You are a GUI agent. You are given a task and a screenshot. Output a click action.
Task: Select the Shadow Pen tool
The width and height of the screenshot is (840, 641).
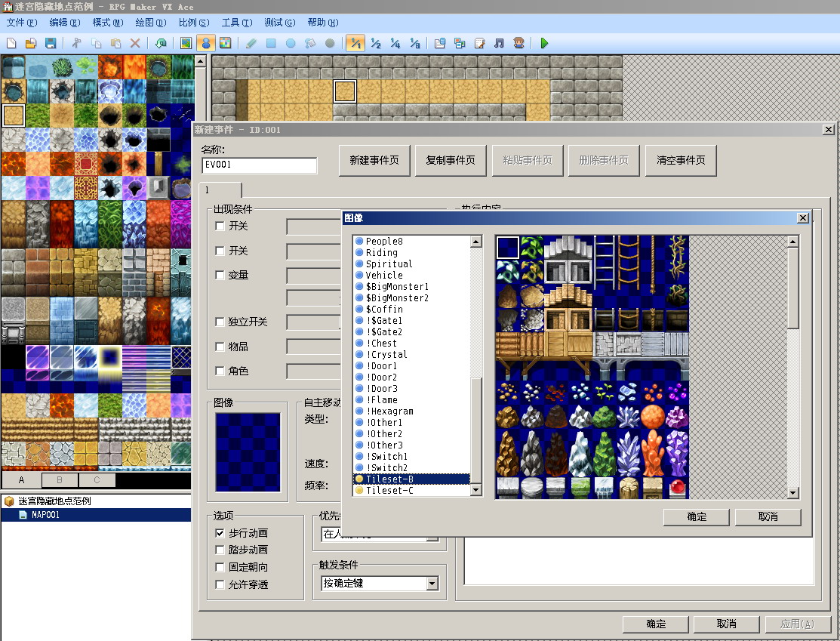pos(330,43)
